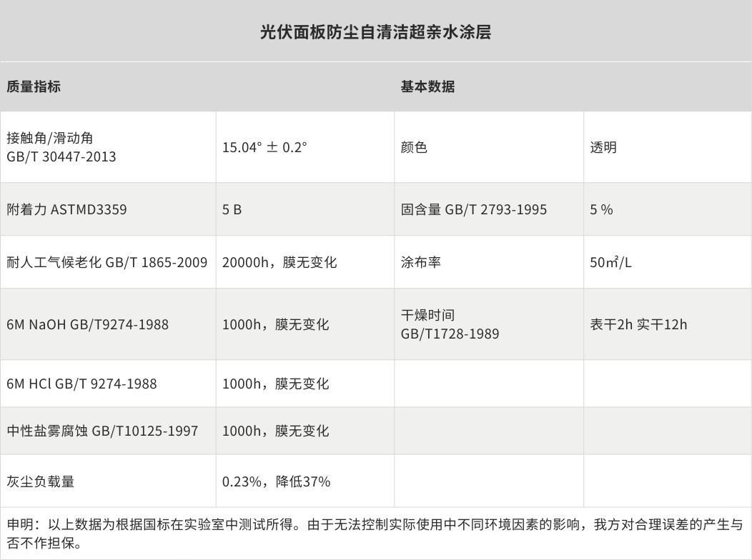Select the 基本数据 column header

tap(427, 86)
